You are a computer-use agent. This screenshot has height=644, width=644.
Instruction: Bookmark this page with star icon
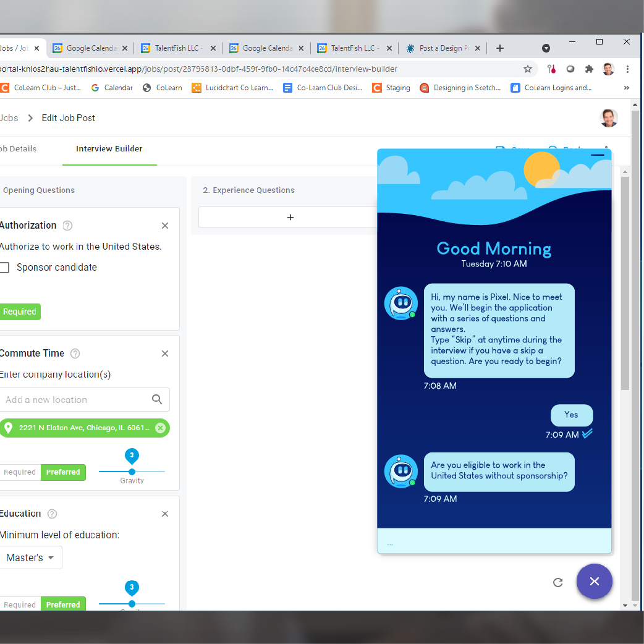click(528, 69)
